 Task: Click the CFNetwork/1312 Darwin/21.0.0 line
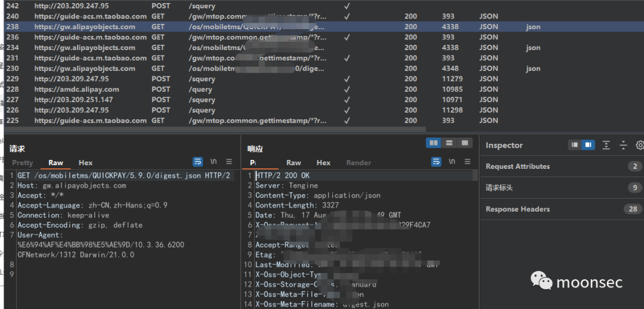point(76,255)
